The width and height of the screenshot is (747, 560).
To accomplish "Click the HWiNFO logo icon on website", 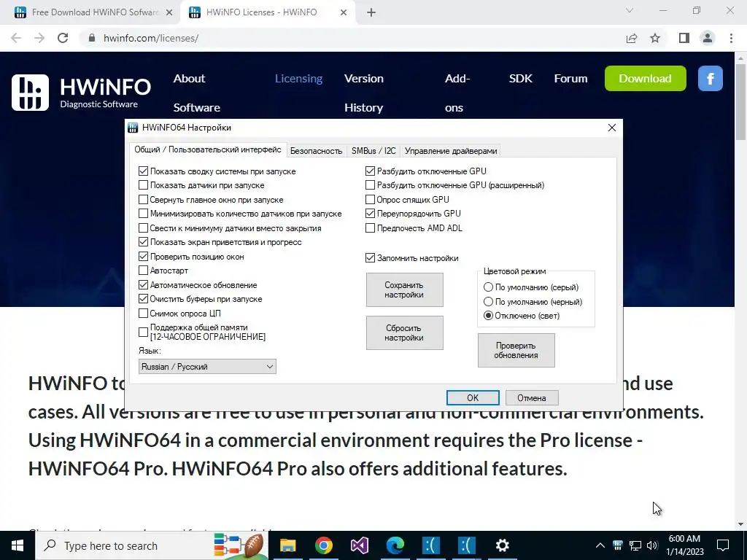I will click(30, 93).
